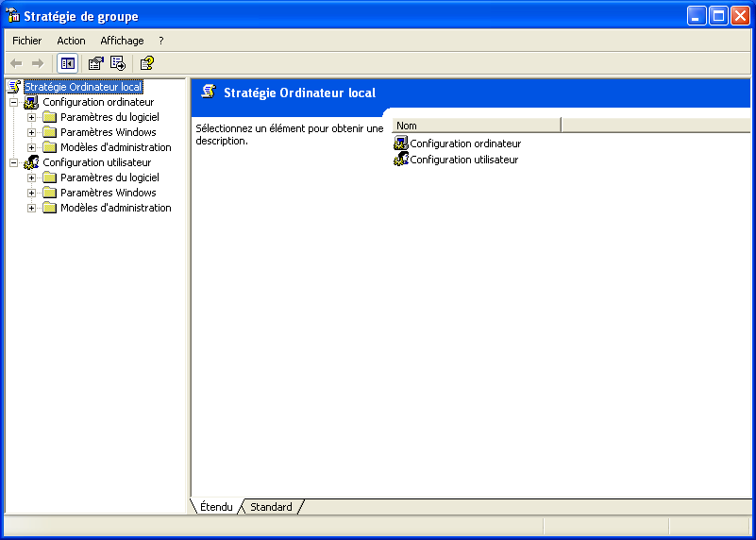
Task: Open the Help toolbar icon
Action: pyautogui.click(x=147, y=63)
